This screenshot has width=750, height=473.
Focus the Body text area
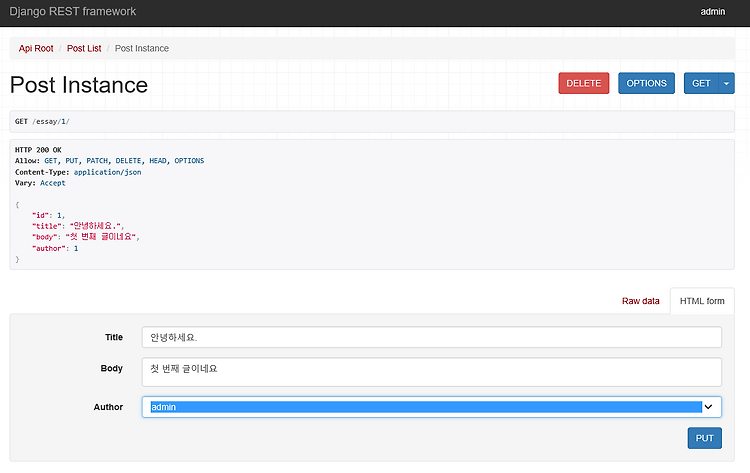tap(431, 372)
